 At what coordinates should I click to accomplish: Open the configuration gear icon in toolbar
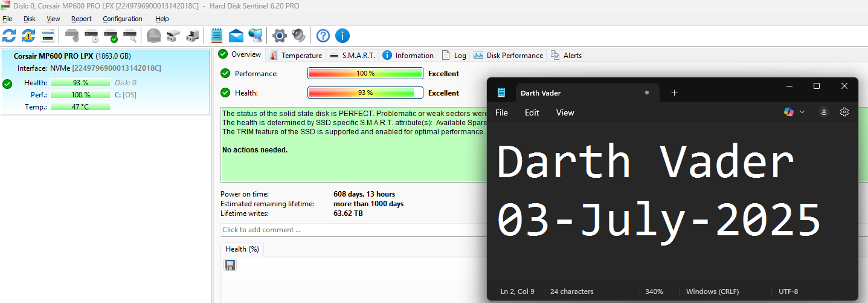[278, 36]
